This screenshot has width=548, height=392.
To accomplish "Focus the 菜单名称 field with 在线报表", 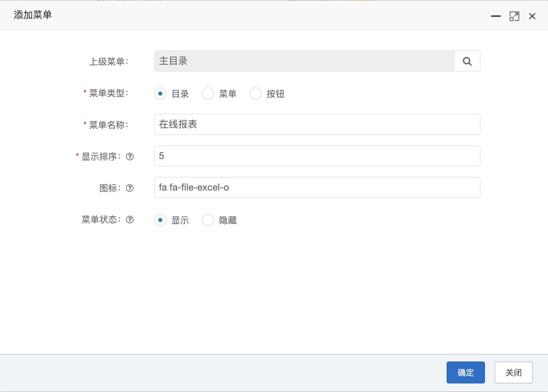I will click(317, 124).
